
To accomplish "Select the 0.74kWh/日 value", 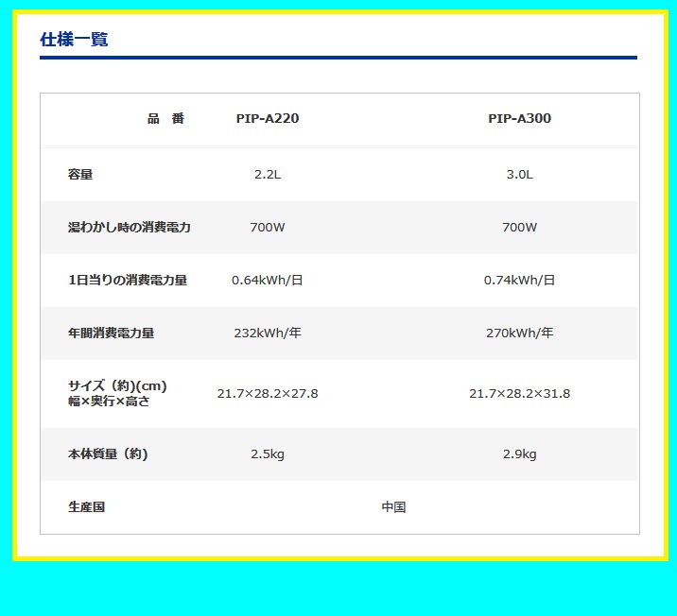I will [x=519, y=281].
